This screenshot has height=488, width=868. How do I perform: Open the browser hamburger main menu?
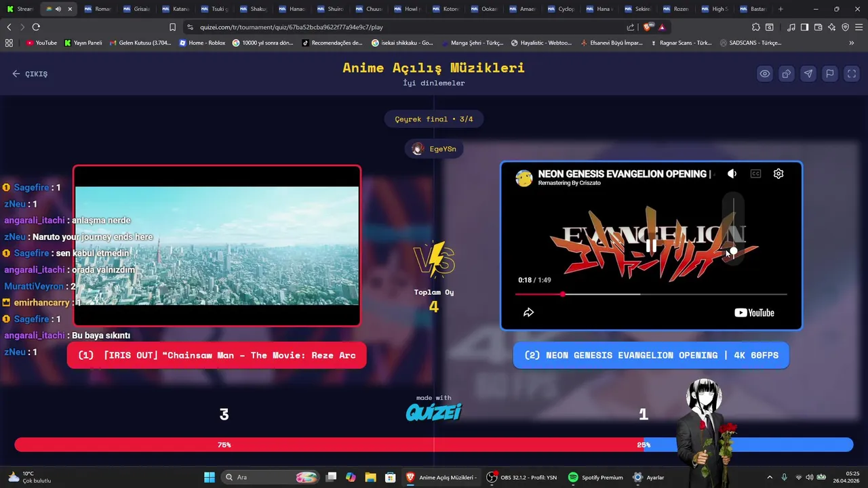(x=859, y=27)
